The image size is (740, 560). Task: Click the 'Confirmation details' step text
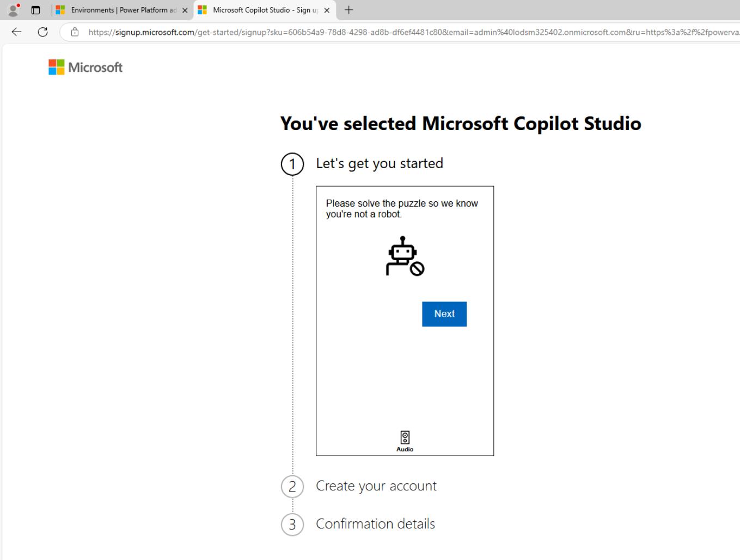pos(376,524)
